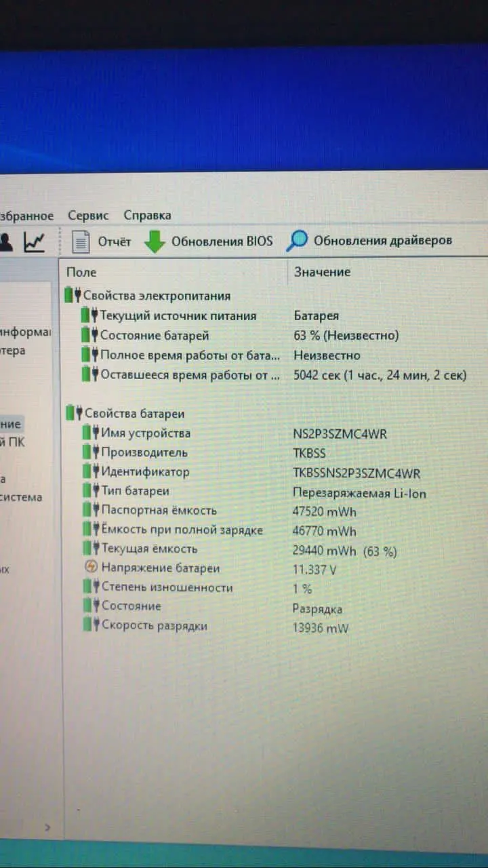Viewport: 488px width, 868px height.
Task: Click the green BIOS update arrow icon
Action: coord(155,241)
